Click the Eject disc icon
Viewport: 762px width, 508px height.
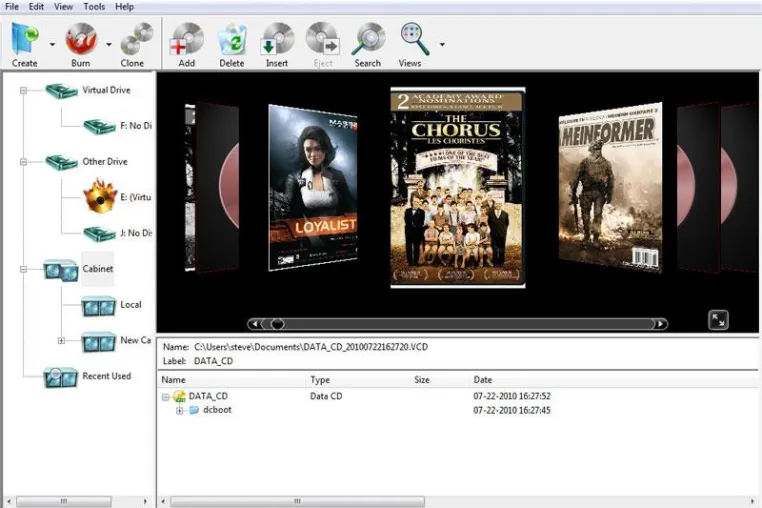point(322,39)
